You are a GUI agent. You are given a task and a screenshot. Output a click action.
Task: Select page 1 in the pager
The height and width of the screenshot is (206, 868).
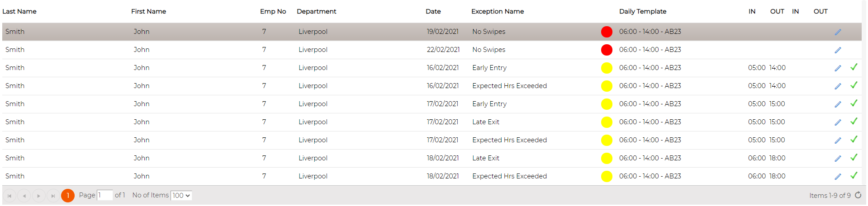coord(68,196)
